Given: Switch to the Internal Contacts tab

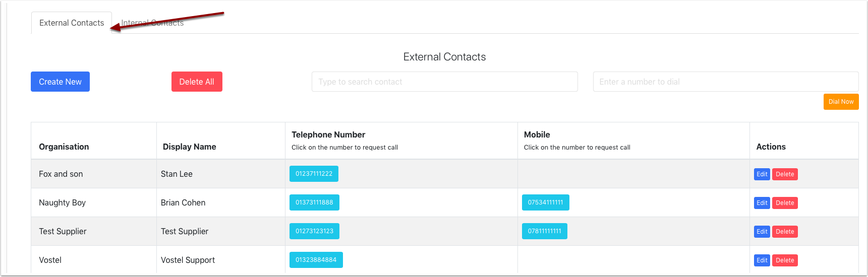Looking at the screenshot, I should pos(152,23).
